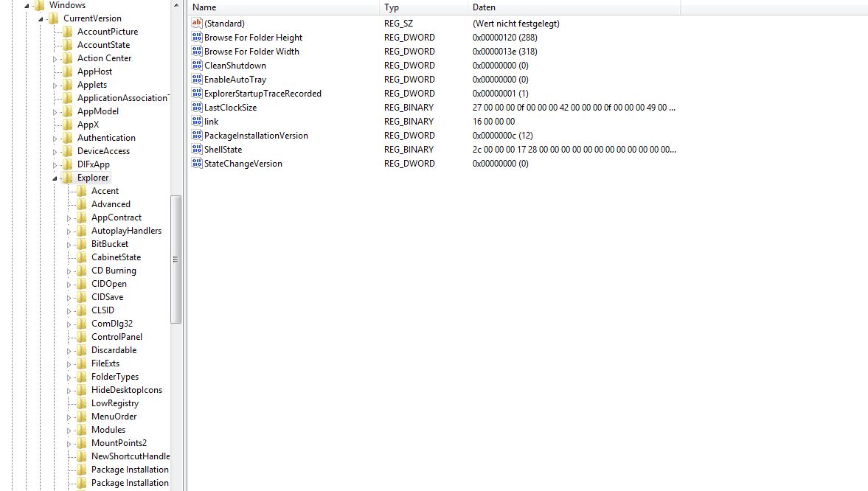Click the CurrentVersion folder icon
The image size is (868, 491).
tap(54, 18)
